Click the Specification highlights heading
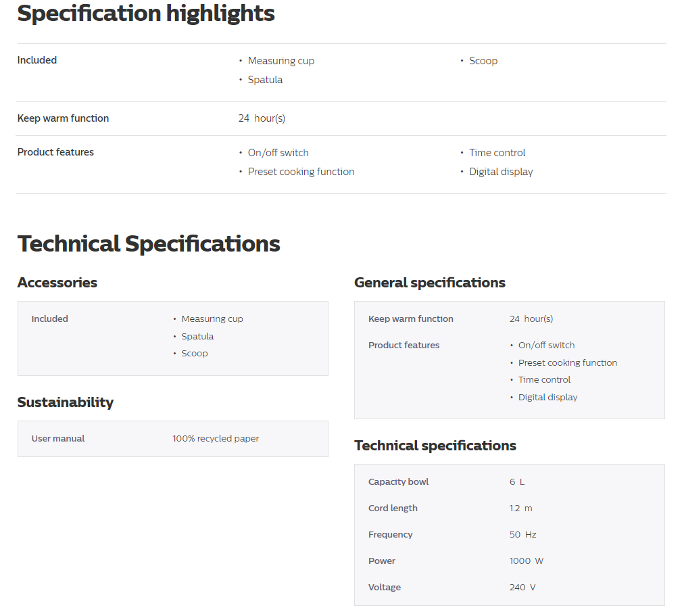682x616 pixels. pyautogui.click(x=146, y=13)
